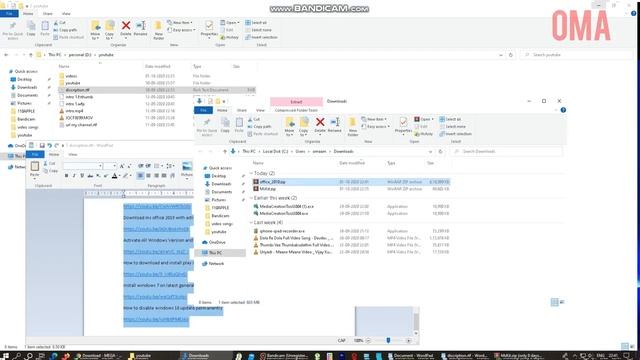Toggle Underline formatting in WordPad
The width and height of the screenshot is (640, 360).
point(82,176)
